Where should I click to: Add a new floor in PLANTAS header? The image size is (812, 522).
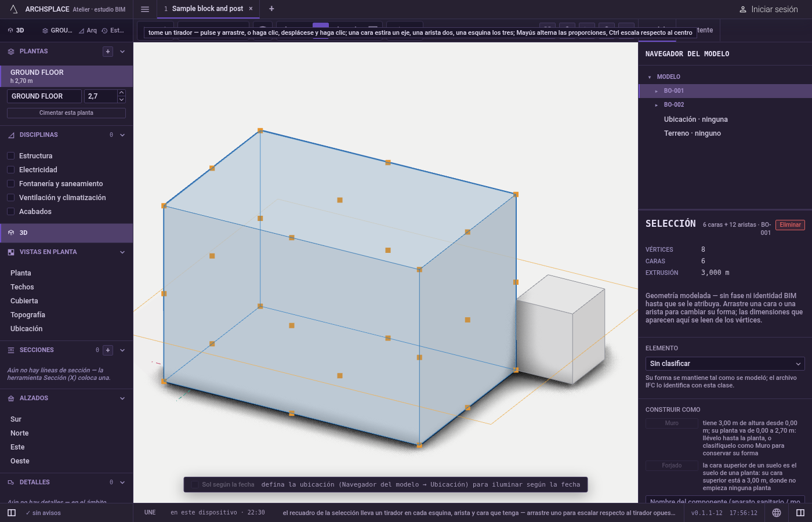click(108, 52)
